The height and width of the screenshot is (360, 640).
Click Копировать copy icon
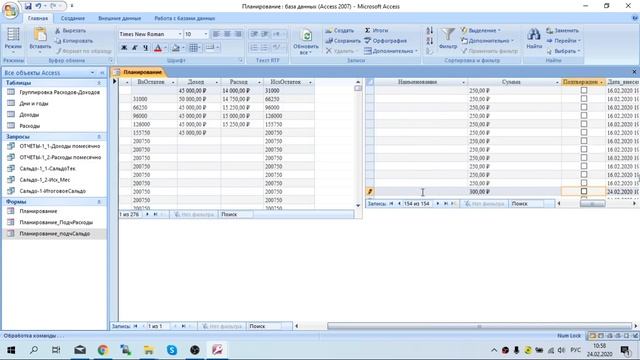(x=58, y=41)
